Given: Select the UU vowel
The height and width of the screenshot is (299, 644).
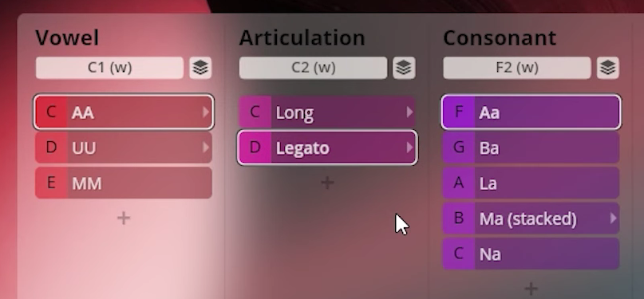Looking at the screenshot, I should 124,148.
